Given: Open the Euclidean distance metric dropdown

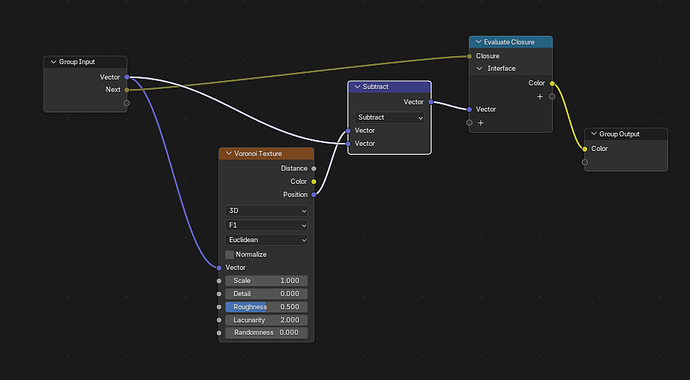Looking at the screenshot, I should [266, 240].
